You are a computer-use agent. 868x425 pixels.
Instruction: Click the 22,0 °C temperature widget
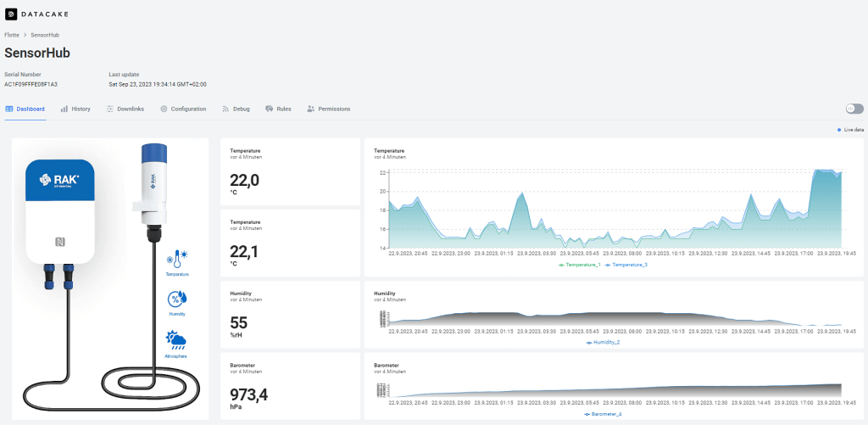click(x=290, y=172)
